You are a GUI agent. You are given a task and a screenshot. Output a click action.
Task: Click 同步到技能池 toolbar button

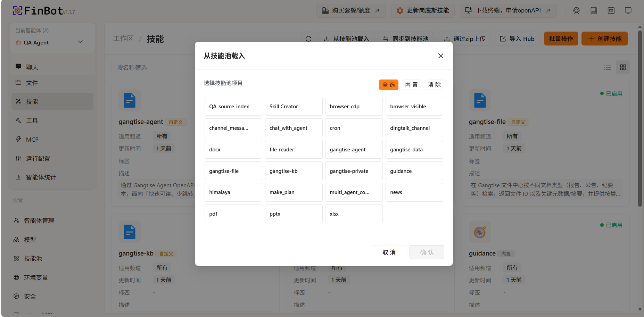406,39
